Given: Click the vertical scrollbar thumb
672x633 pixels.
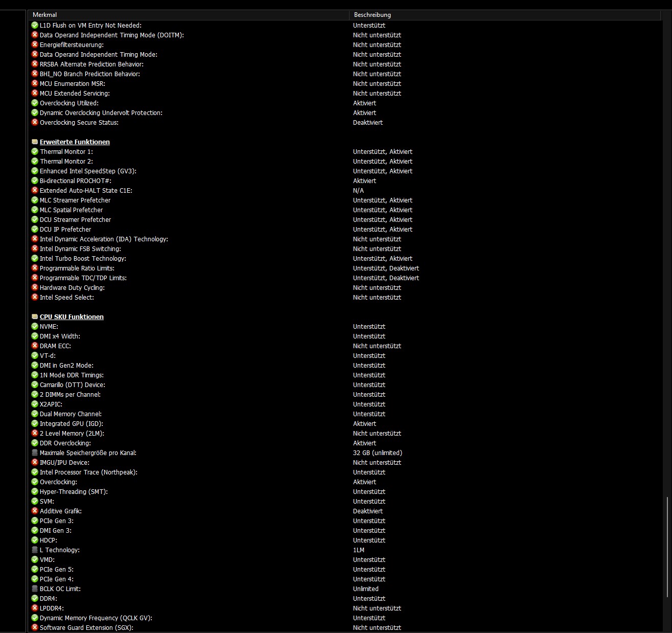Looking at the screenshot, I should [666, 547].
